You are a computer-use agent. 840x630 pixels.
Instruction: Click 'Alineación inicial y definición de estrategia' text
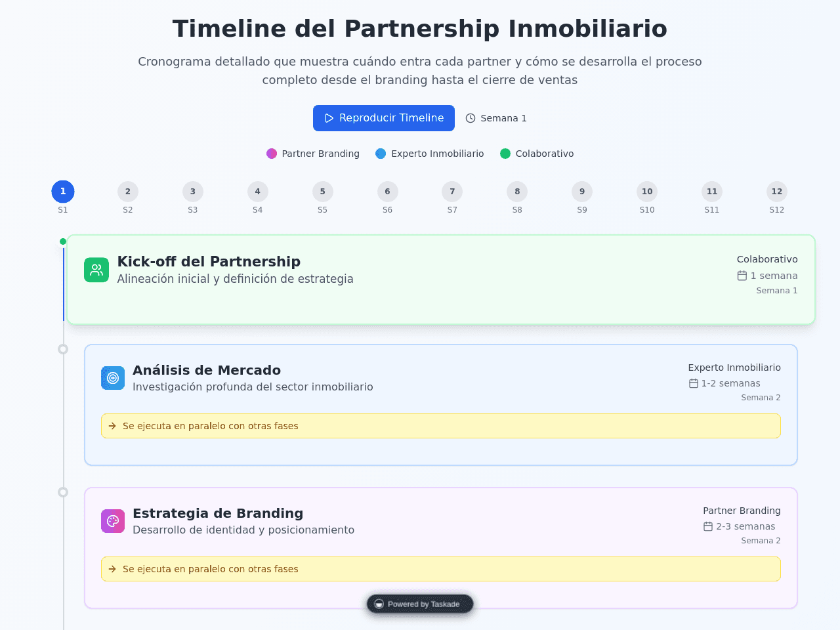pos(235,279)
